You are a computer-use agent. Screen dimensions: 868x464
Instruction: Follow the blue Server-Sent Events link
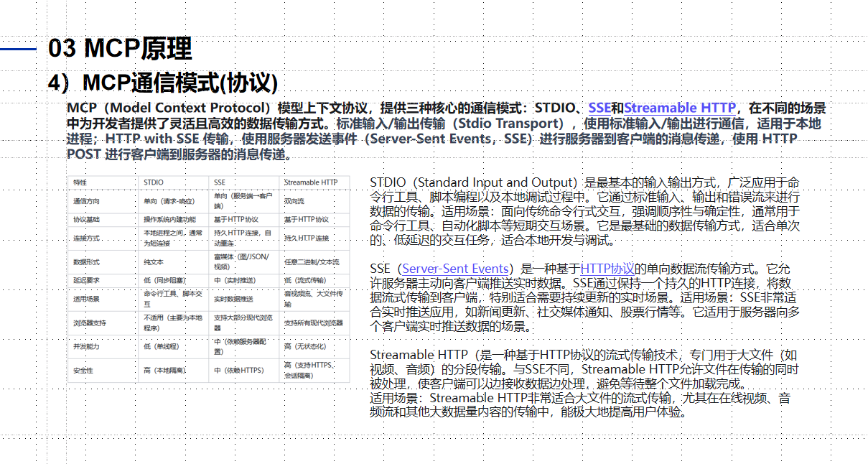456,269
